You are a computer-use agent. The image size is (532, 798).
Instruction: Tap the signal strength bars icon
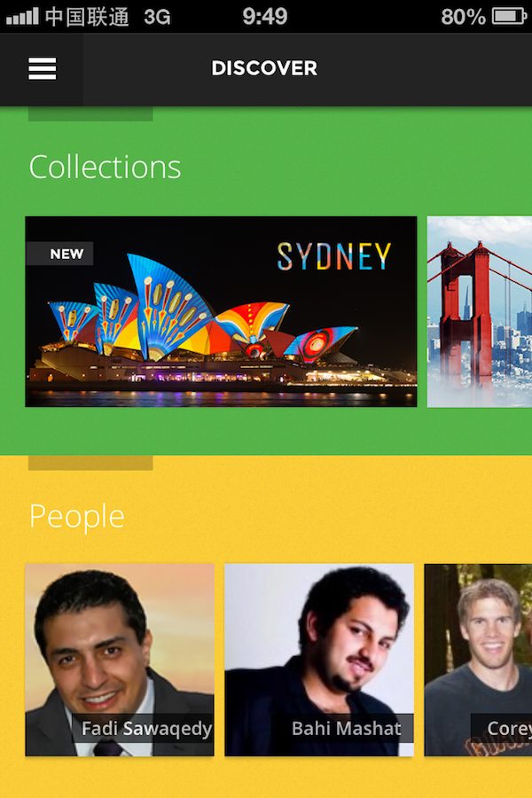[22, 17]
